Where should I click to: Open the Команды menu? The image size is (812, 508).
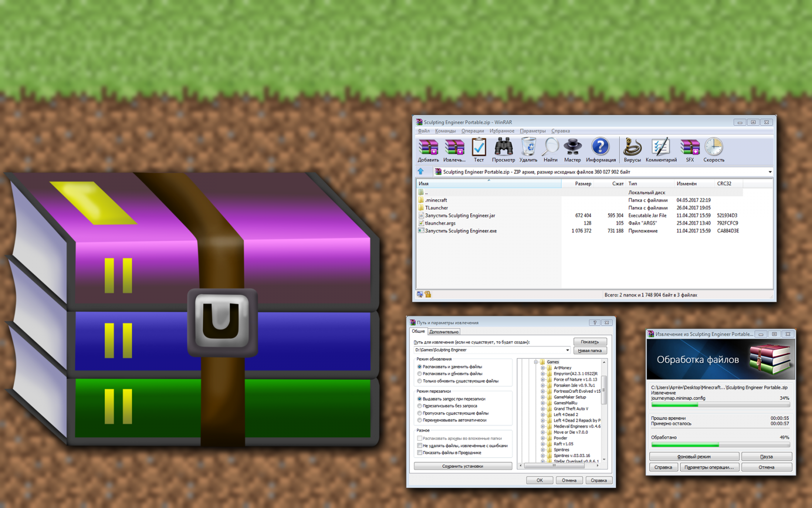[x=445, y=131]
